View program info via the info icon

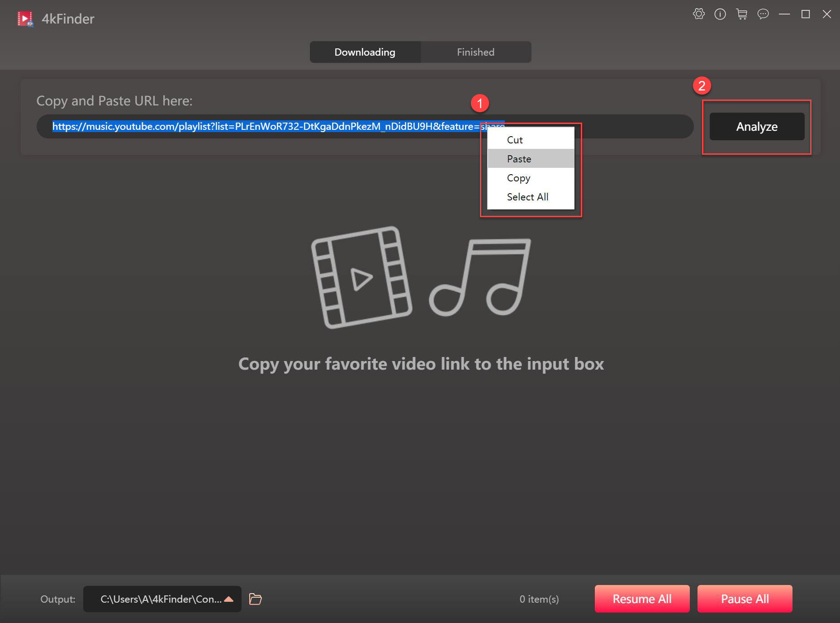pyautogui.click(x=720, y=14)
